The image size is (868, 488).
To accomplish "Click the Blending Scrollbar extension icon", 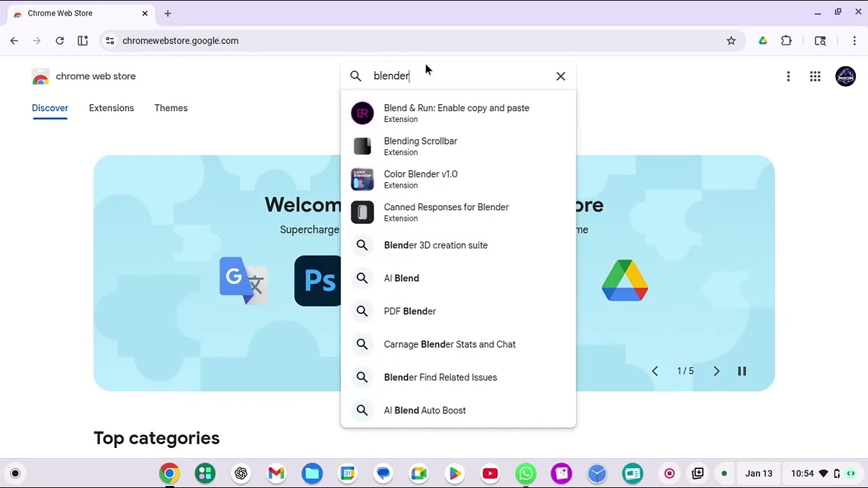I will tap(362, 146).
